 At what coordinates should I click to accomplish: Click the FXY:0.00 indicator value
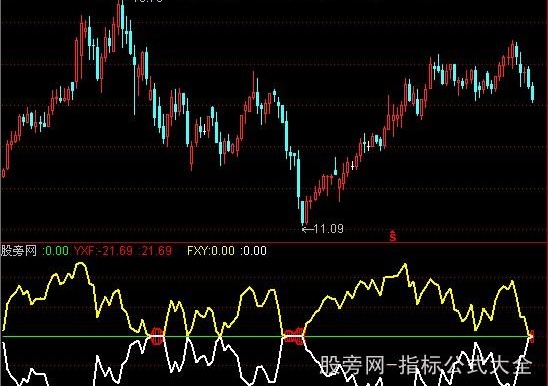(211, 251)
